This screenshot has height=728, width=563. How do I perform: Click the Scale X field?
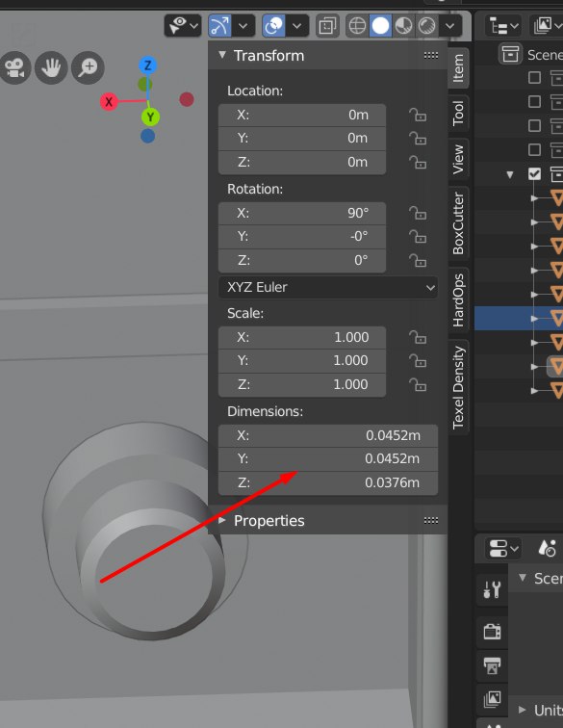click(x=302, y=338)
